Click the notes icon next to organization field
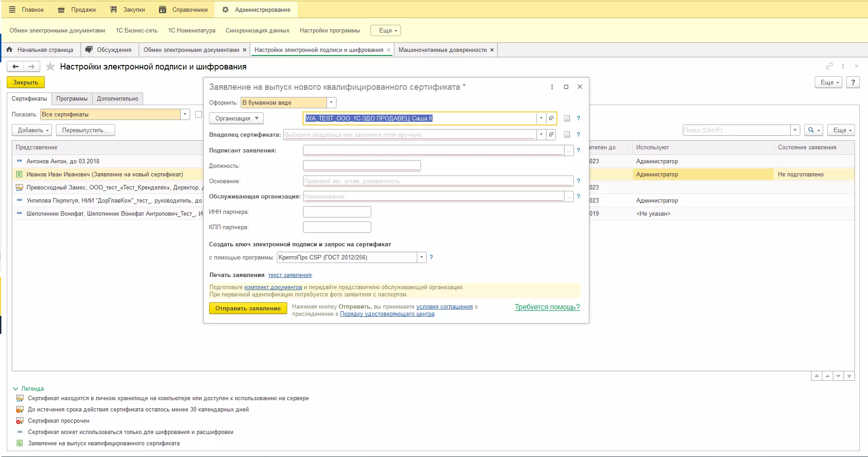This screenshot has width=868, height=457. point(567,118)
